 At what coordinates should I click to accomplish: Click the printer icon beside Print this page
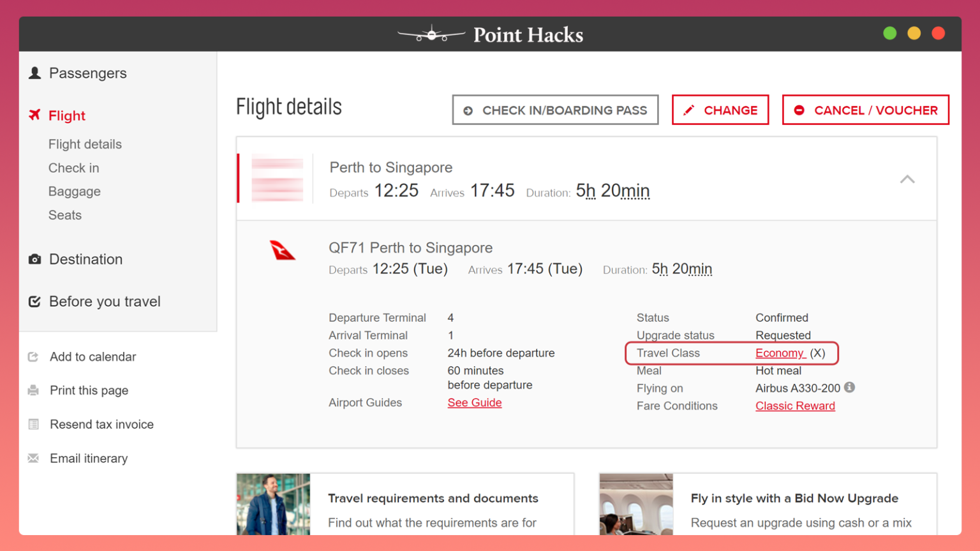tap(34, 390)
